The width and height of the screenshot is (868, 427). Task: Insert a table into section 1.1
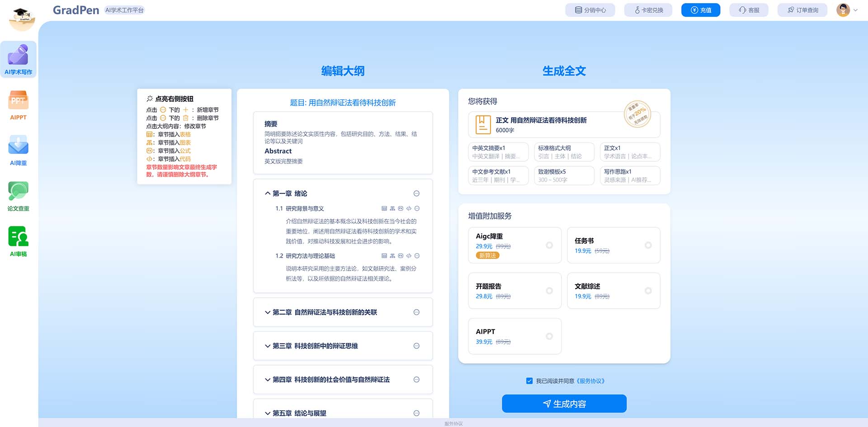384,209
